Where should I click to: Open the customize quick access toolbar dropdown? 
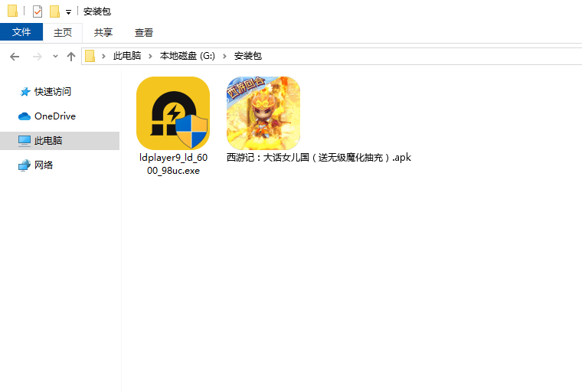68,12
